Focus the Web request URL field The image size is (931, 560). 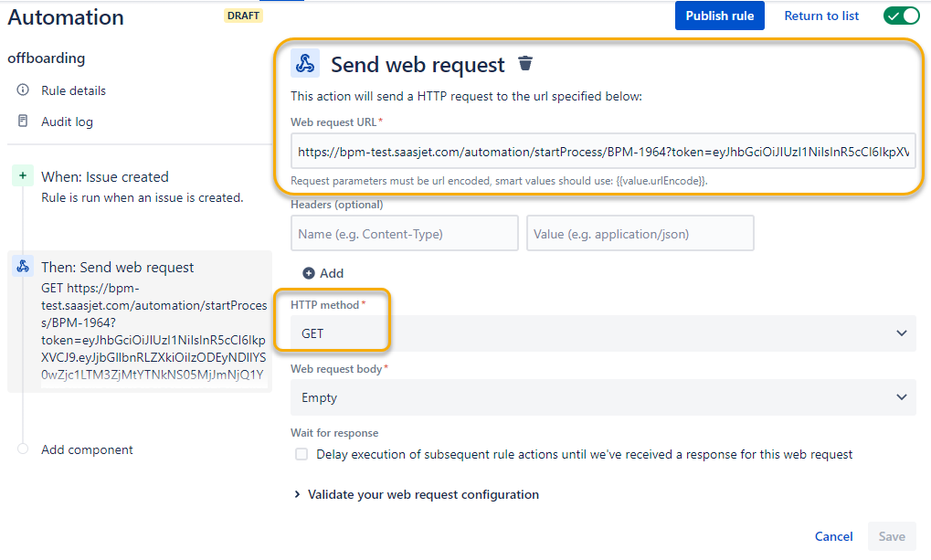(603, 152)
